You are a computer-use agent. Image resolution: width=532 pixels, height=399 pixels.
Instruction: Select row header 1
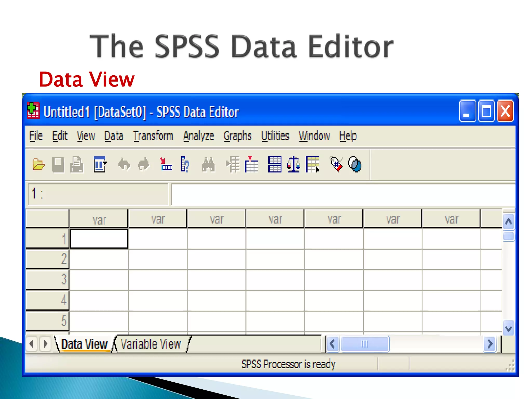click(x=48, y=238)
